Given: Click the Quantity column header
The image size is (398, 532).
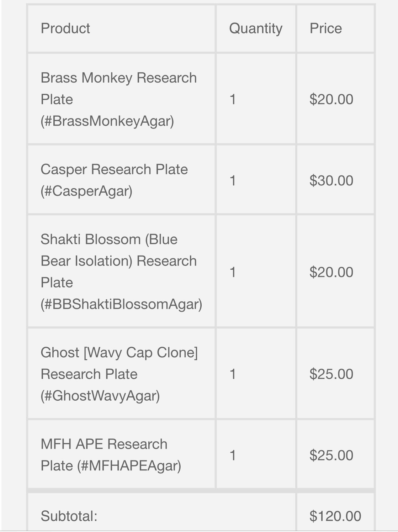Looking at the screenshot, I should [255, 28].
